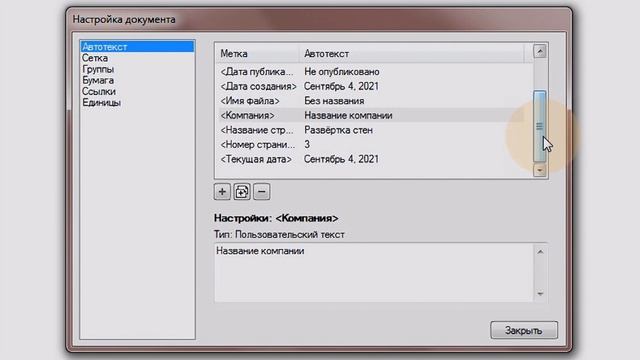Click the Не опубликовано value
This screenshot has width=640, height=360.
pos(342,71)
